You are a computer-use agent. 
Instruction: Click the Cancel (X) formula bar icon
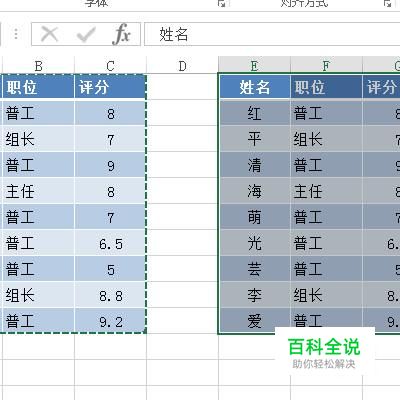click(x=49, y=34)
